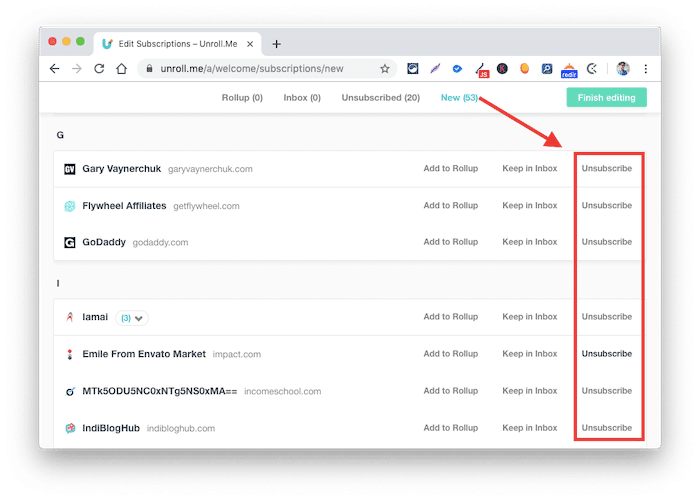This screenshot has width=700, height=500.
Task: Unsubscribe from the incomeschool.com sender
Action: tap(607, 391)
